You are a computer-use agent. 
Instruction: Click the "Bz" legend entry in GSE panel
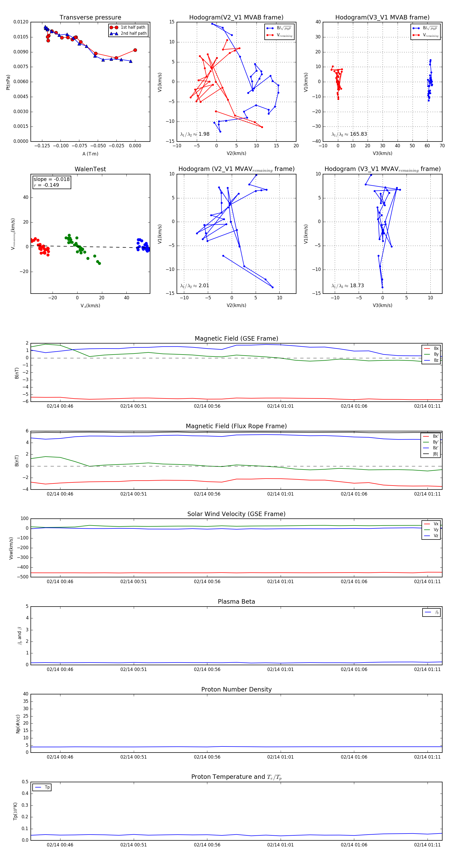click(x=431, y=360)
